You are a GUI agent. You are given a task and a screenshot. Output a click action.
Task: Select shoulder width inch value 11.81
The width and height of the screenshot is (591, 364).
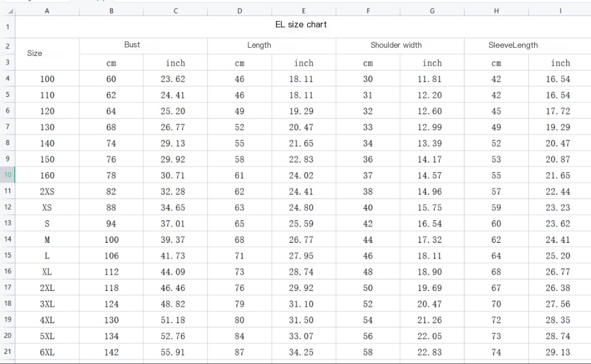point(430,79)
